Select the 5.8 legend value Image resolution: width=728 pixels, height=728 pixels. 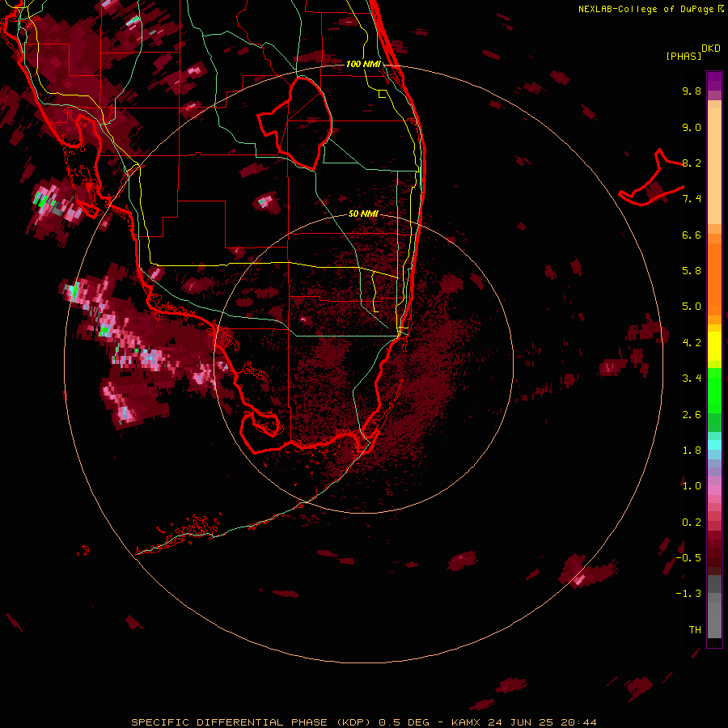coord(692,271)
